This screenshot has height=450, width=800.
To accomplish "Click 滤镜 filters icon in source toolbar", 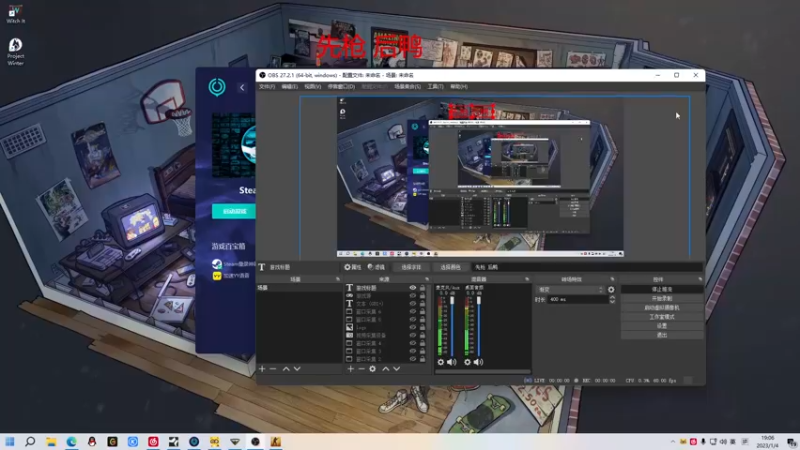I will (x=376, y=267).
